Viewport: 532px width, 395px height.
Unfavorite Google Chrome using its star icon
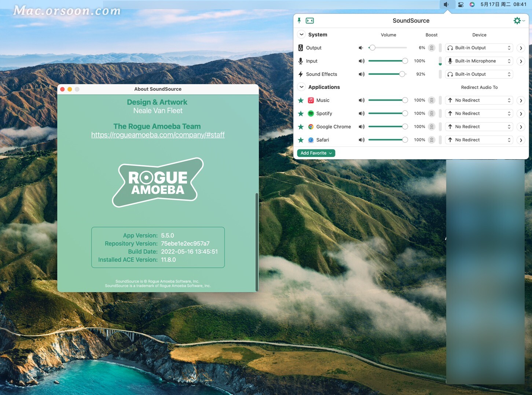pyautogui.click(x=301, y=127)
